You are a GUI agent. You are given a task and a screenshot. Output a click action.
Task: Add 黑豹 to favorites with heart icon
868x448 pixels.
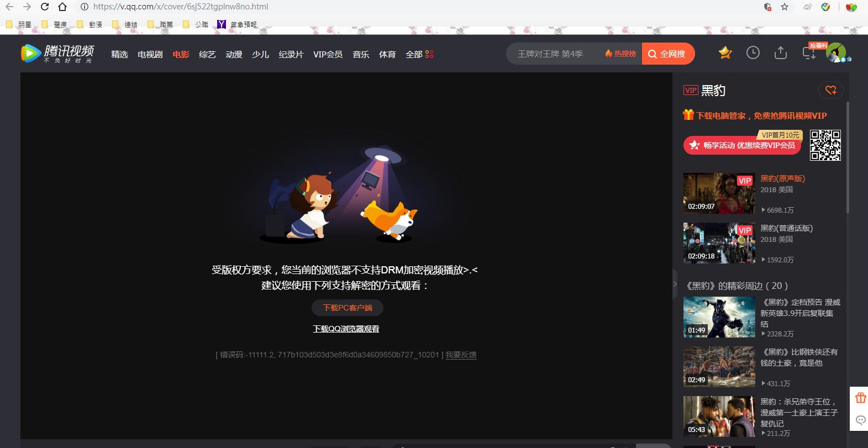(x=830, y=90)
